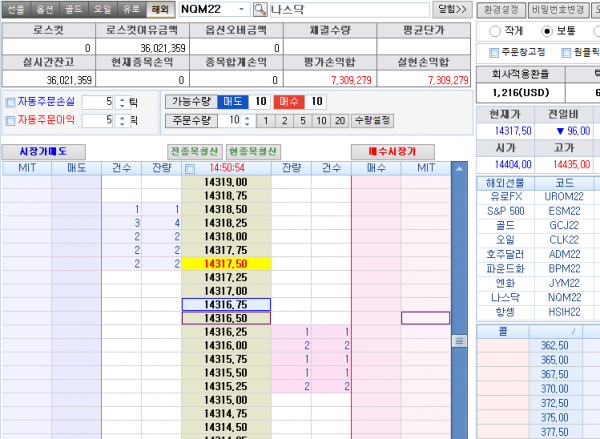Image resolution: width=600 pixels, height=439 pixels.
Task: Select order quantity preset 20
Action: [x=343, y=120]
